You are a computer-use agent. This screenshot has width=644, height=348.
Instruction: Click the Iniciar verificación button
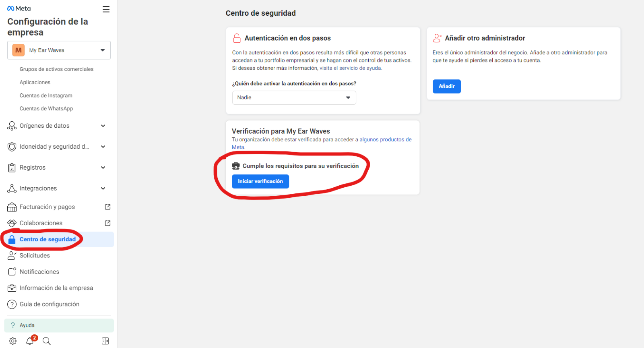(260, 181)
